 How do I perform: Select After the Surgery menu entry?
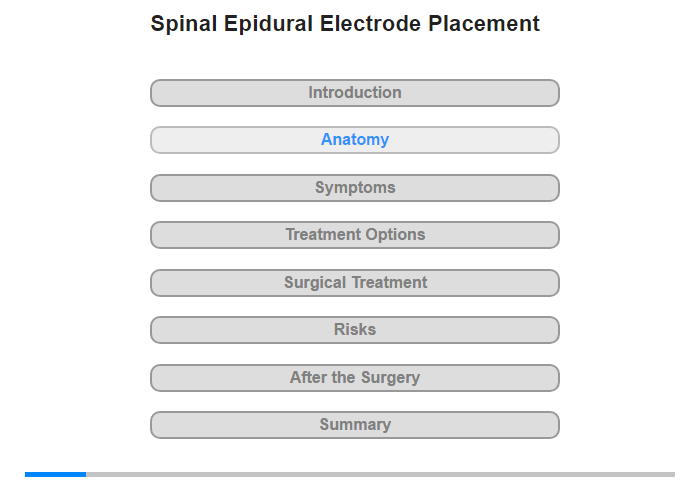[354, 378]
